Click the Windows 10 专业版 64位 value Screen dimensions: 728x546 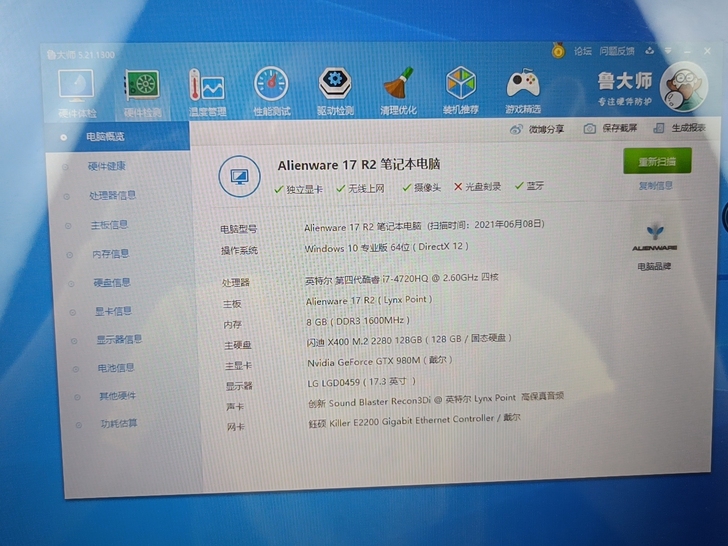pyautogui.click(x=386, y=247)
